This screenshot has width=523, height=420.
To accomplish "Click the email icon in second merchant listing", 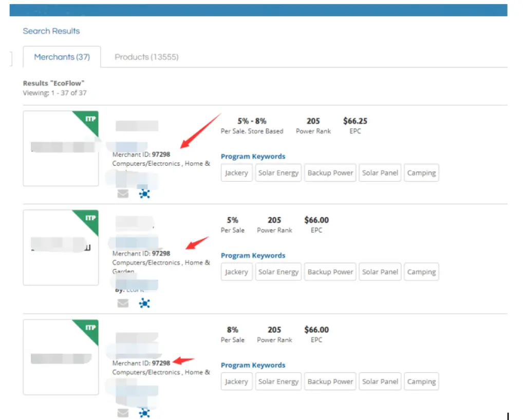I will [123, 303].
